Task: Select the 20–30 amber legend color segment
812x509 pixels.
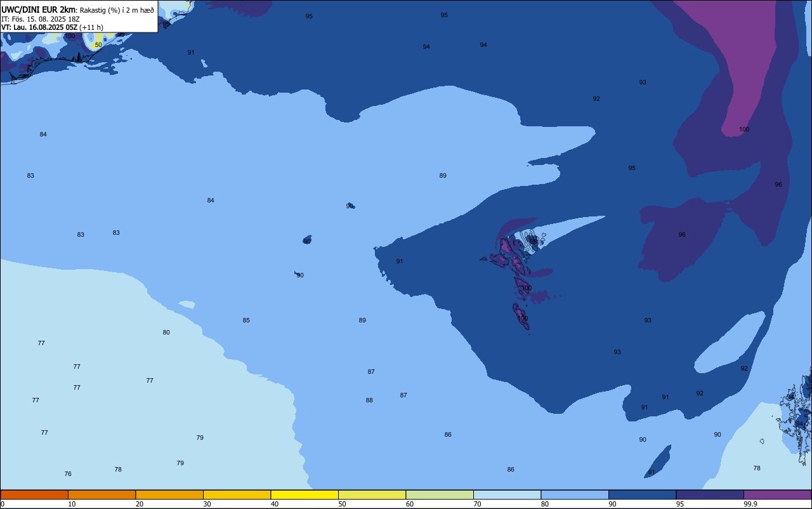Action: point(169,494)
